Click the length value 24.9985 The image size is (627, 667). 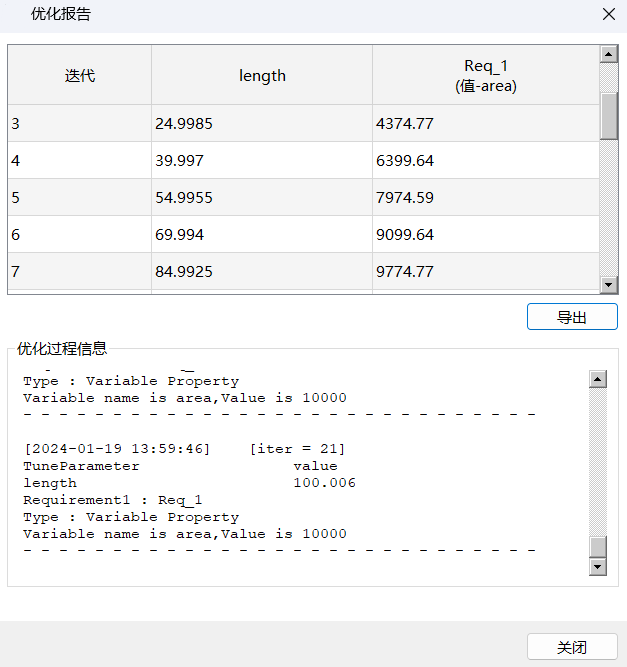coord(184,124)
